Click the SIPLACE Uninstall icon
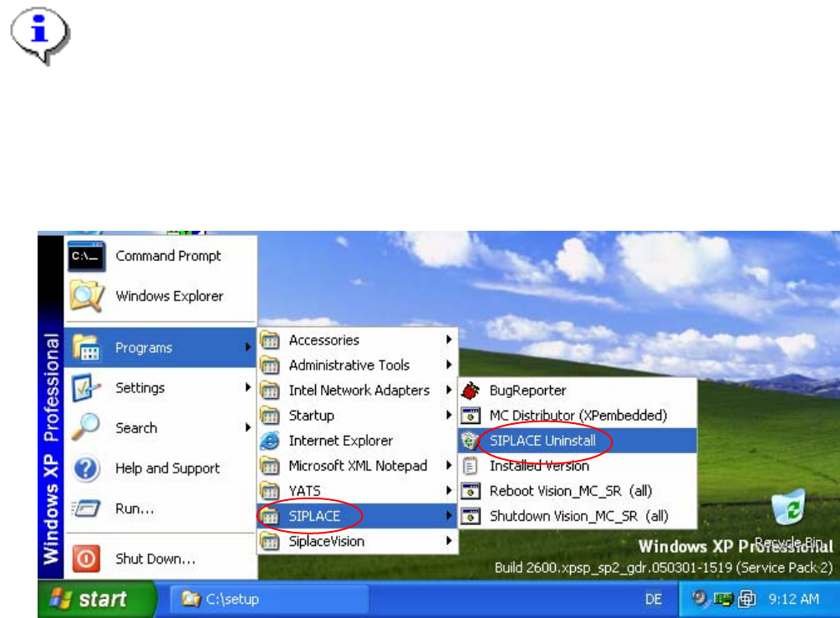Image resolution: width=840 pixels, height=618 pixels. pos(470,441)
